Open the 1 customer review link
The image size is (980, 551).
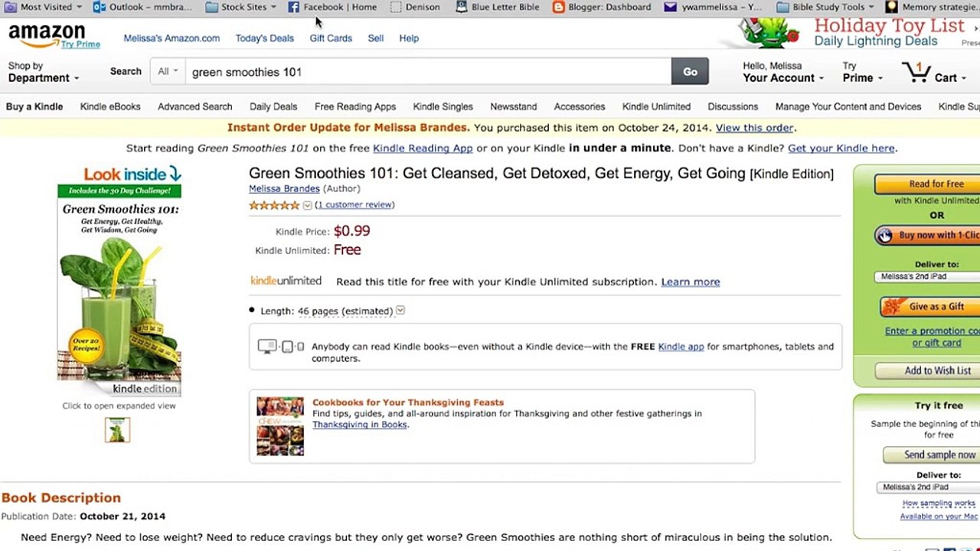(x=354, y=204)
